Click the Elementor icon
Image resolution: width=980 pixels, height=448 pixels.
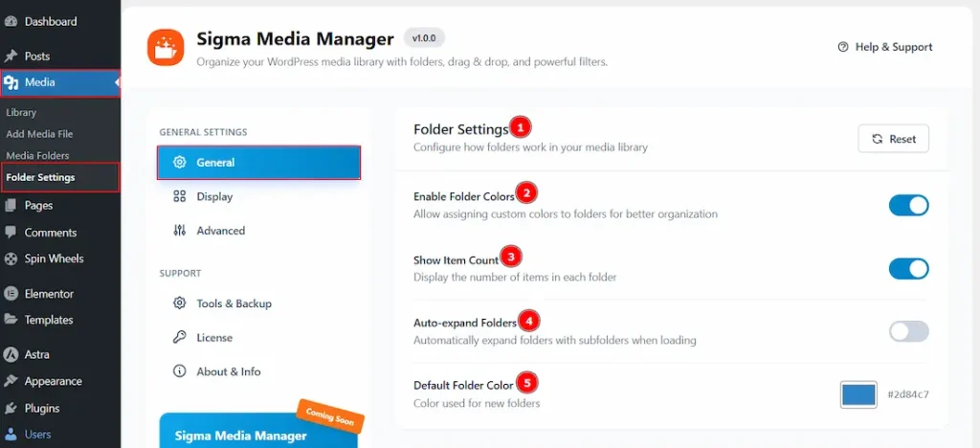point(11,294)
